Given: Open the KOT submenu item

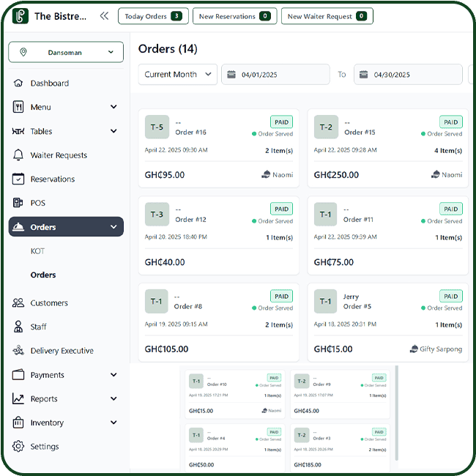Looking at the screenshot, I should [x=37, y=251].
